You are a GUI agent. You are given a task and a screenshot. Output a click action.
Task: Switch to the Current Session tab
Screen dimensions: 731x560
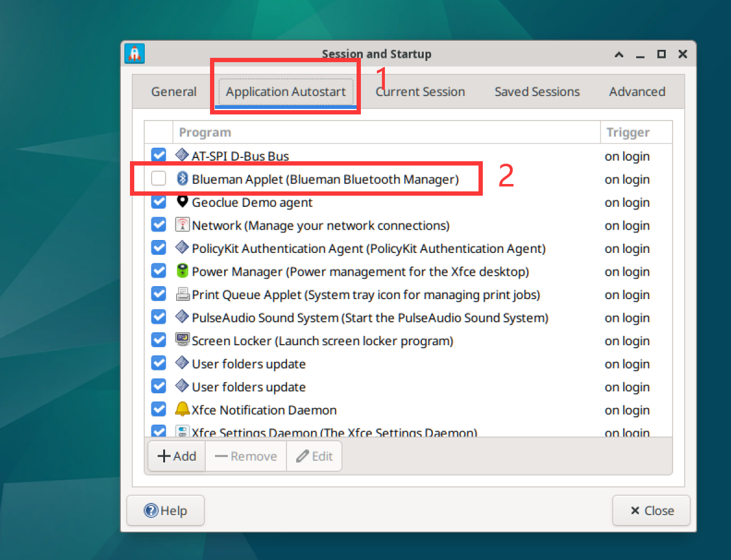(x=420, y=91)
